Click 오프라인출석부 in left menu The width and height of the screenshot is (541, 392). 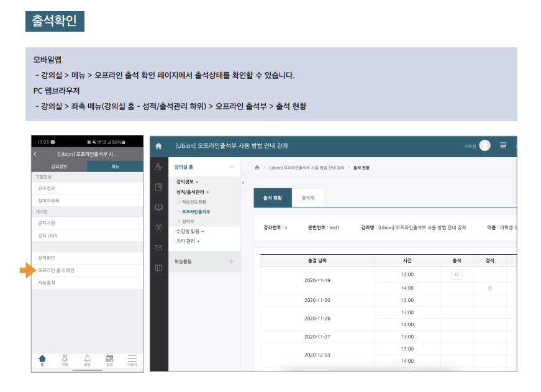click(196, 212)
